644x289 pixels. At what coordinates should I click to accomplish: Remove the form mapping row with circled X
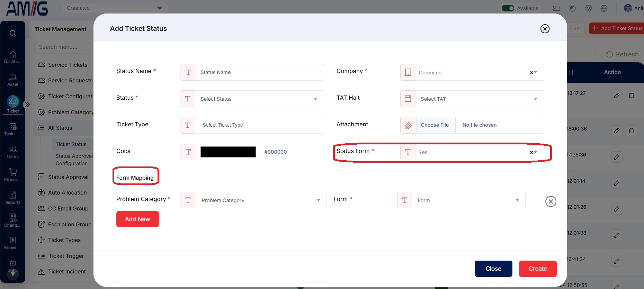click(x=551, y=201)
